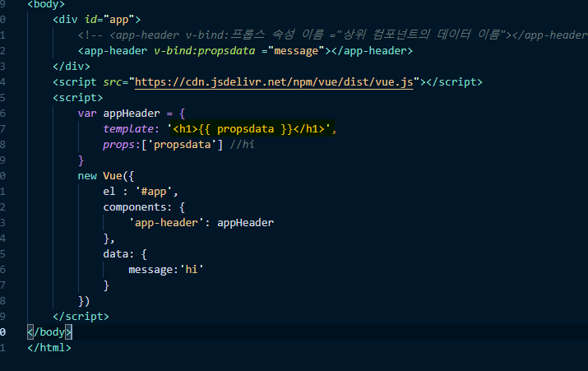The height and width of the screenshot is (371, 588).
Task: Click the //hi comment
Action: click(x=242, y=145)
